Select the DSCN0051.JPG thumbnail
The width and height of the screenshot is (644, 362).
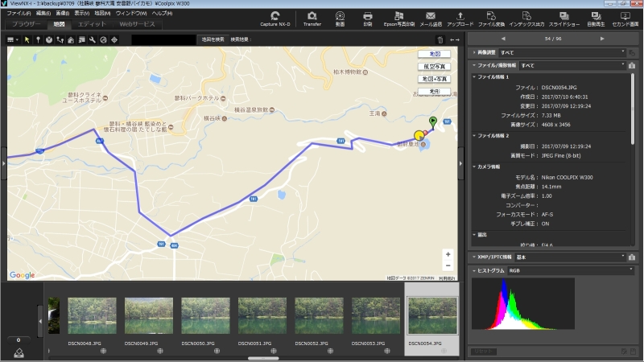(x=262, y=315)
